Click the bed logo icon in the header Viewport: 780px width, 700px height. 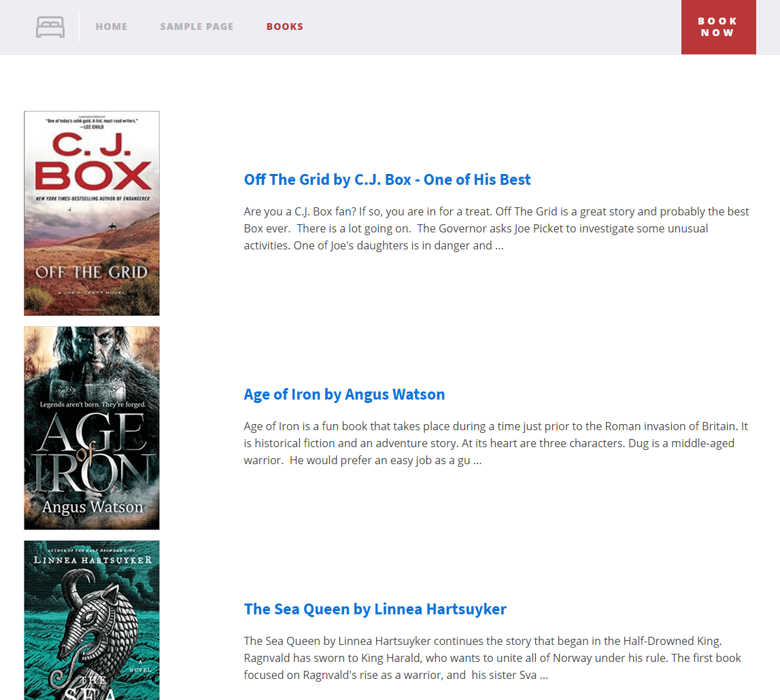(50, 27)
